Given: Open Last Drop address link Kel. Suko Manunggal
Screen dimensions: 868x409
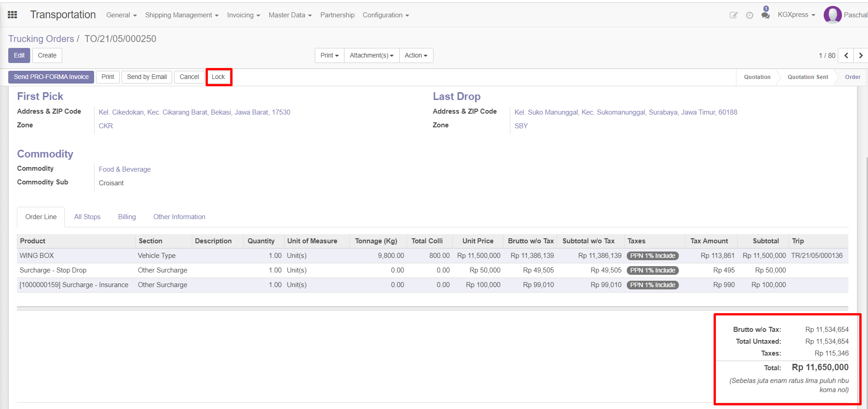Looking at the screenshot, I should tap(626, 112).
